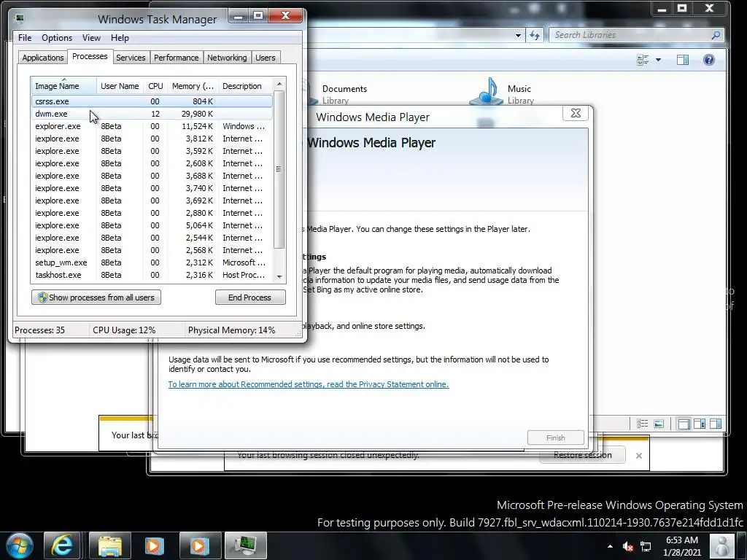Viewport: 747px width, 560px height.
Task: Click the 6:53 AM taskbar clock
Action: point(682,546)
